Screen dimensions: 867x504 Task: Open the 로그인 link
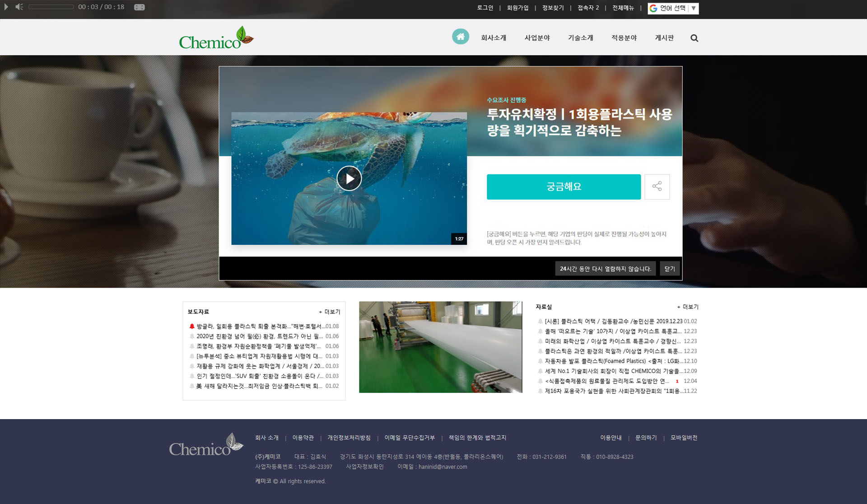pyautogui.click(x=485, y=8)
